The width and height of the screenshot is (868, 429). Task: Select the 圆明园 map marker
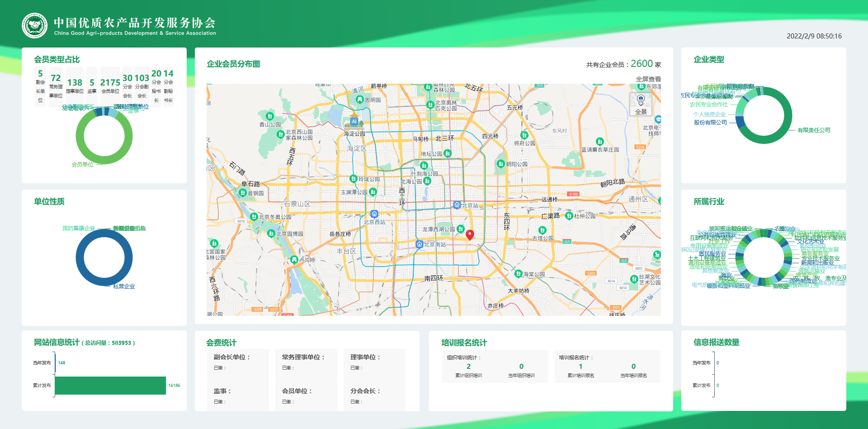360,100
